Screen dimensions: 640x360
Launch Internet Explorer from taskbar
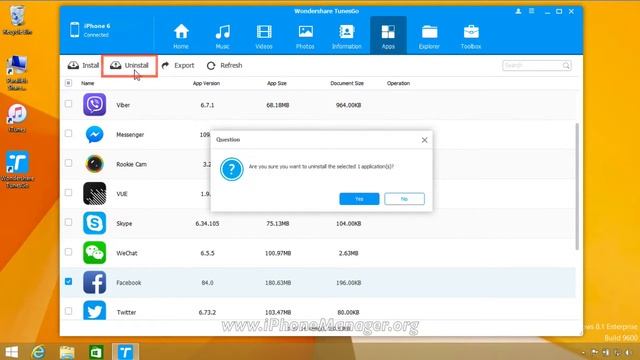pyautogui.click(x=38, y=352)
